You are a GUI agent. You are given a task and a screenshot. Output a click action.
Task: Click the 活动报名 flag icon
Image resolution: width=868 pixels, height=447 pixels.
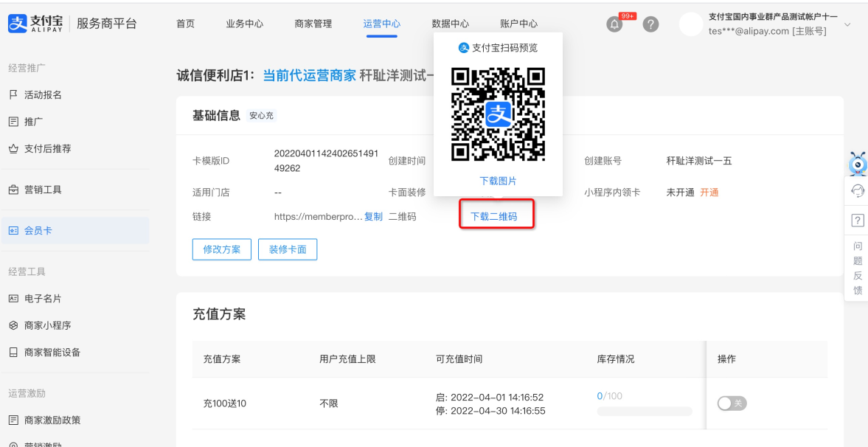[14, 94]
